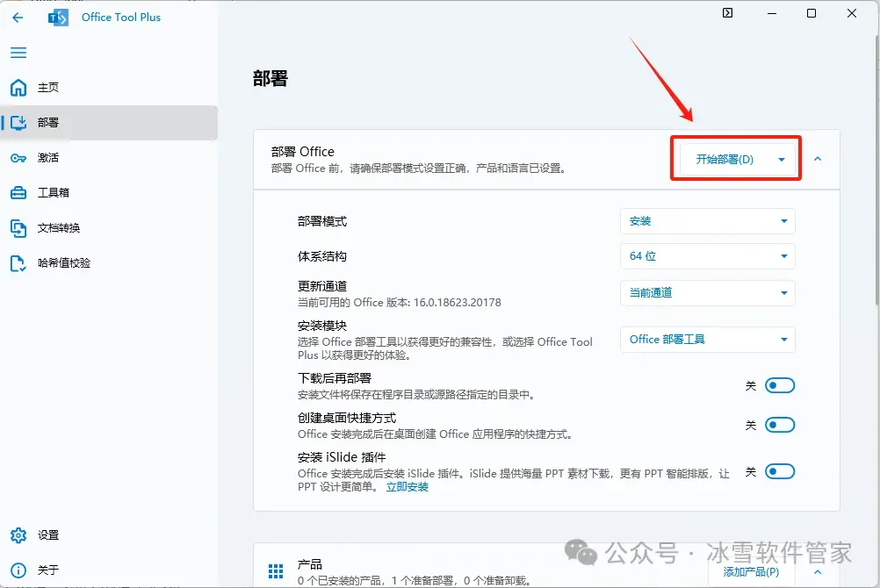Maximize the Office Tool Plus window
The width and height of the screenshot is (880, 588).
click(x=811, y=13)
